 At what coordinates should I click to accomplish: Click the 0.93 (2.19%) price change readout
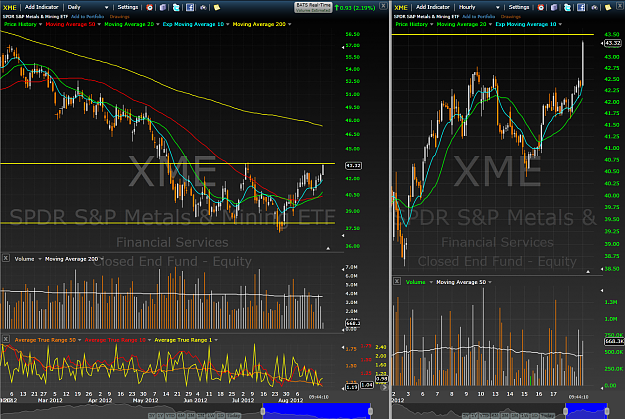355,7
